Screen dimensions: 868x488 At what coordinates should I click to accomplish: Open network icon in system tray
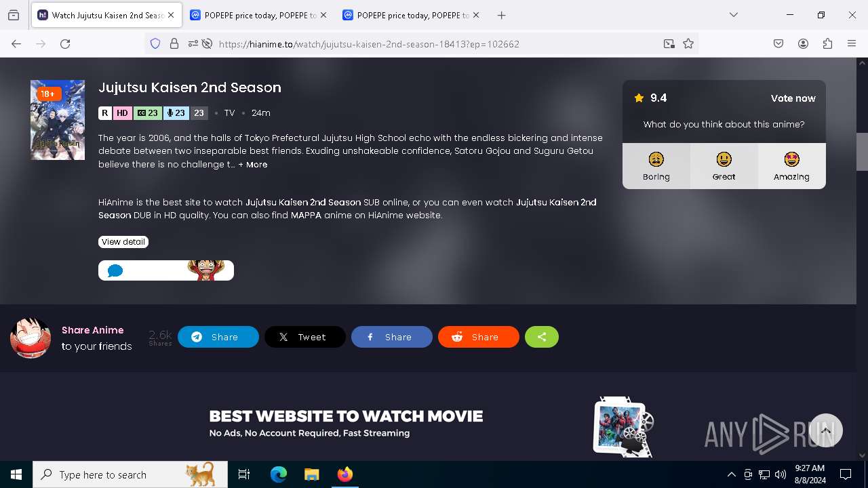[764, 474]
